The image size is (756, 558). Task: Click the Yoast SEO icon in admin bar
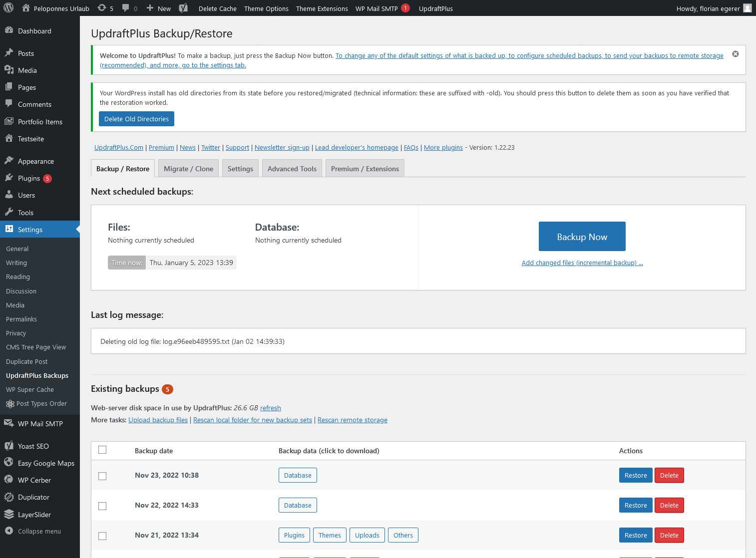pyautogui.click(x=183, y=8)
